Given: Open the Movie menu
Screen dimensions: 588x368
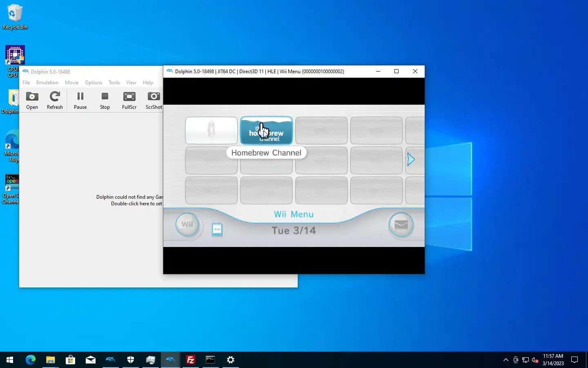Looking at the screenshot, I should 71,83.
